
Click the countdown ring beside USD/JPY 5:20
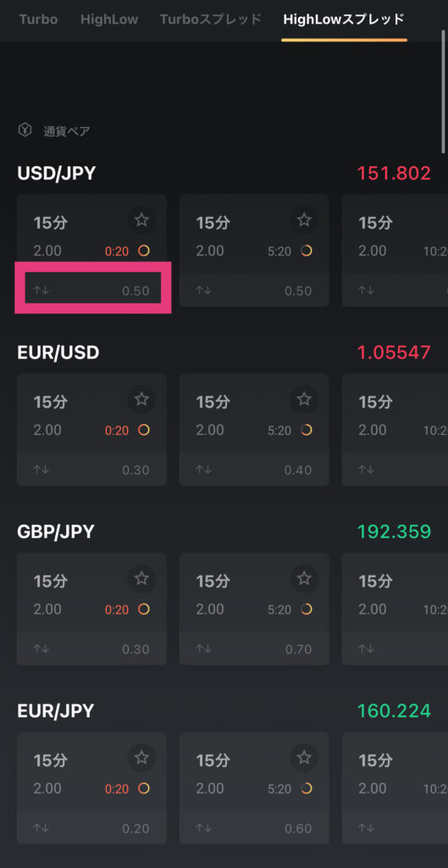(307, 251)
